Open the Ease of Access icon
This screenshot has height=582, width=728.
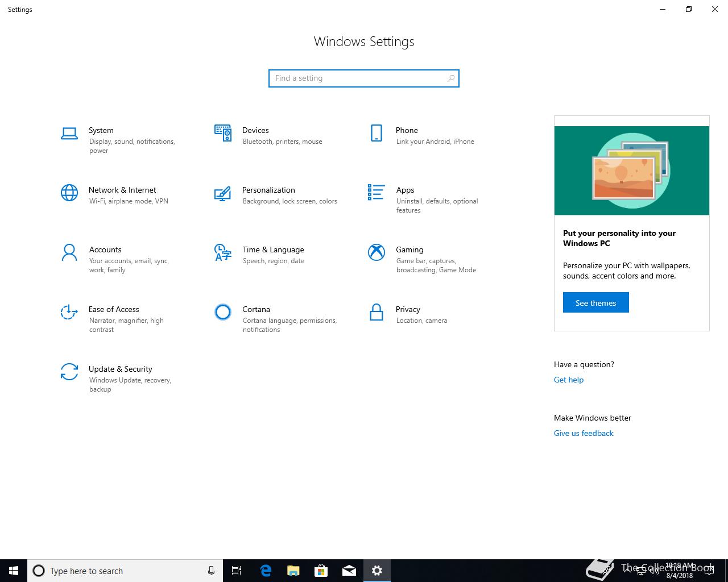[x=69, y=312]
